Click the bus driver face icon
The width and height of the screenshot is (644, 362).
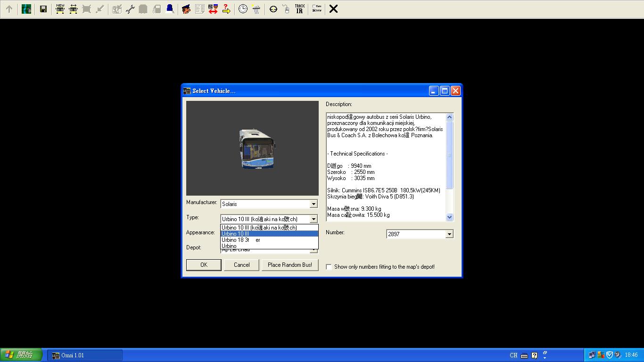[186, 9]
